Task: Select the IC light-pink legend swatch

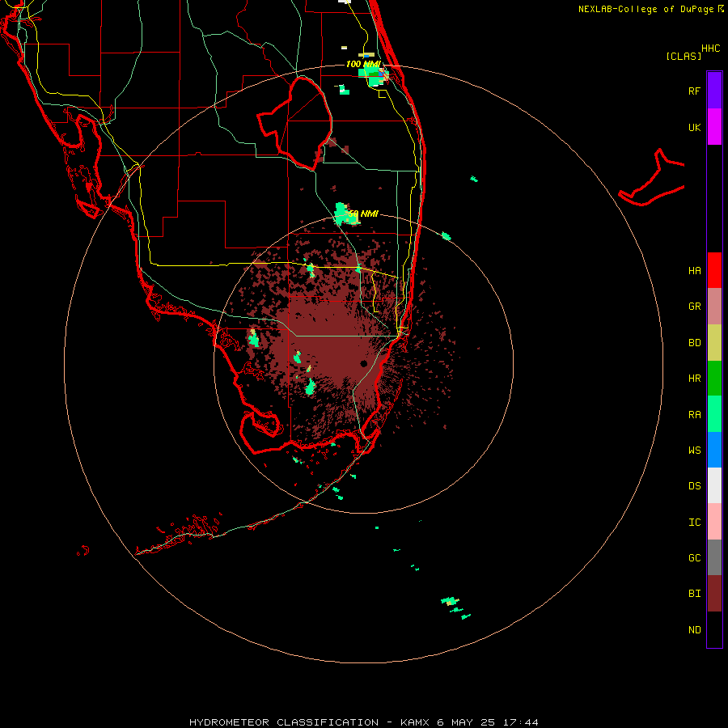Action: click(714, 522)
